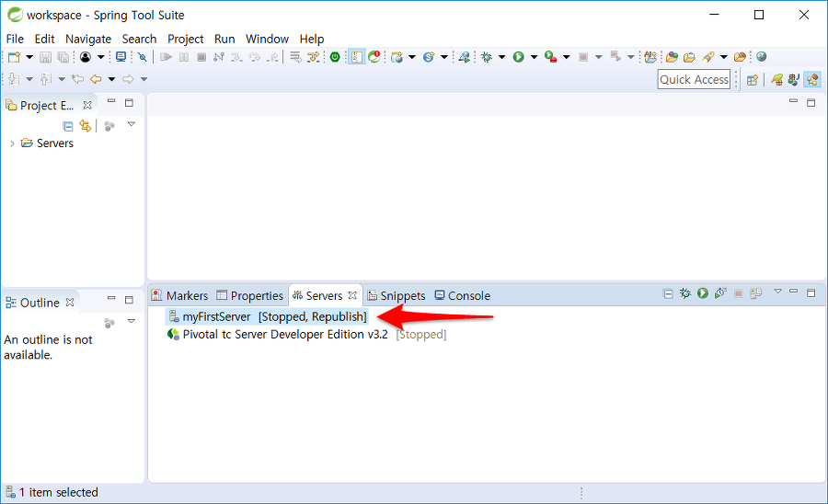
Task: Click the blue S new Spring icon
Action: point(429,57)
